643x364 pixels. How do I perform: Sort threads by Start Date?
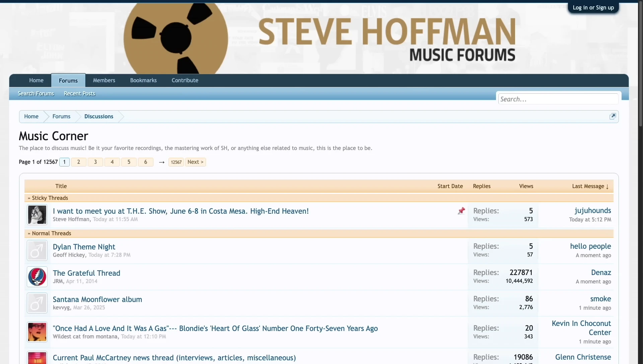point(450,186)
